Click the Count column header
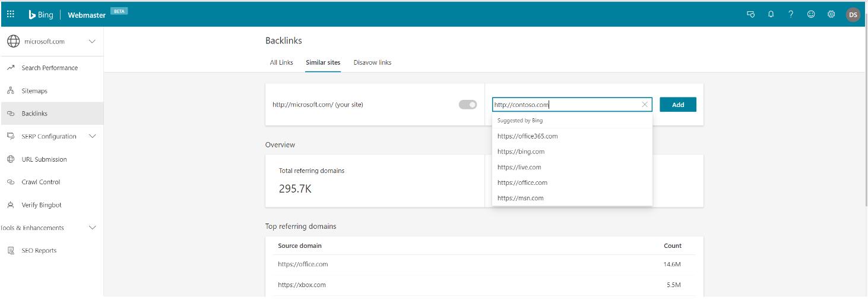Image resolution: width=868 pixels, height=299 pixels. [673, 246]
